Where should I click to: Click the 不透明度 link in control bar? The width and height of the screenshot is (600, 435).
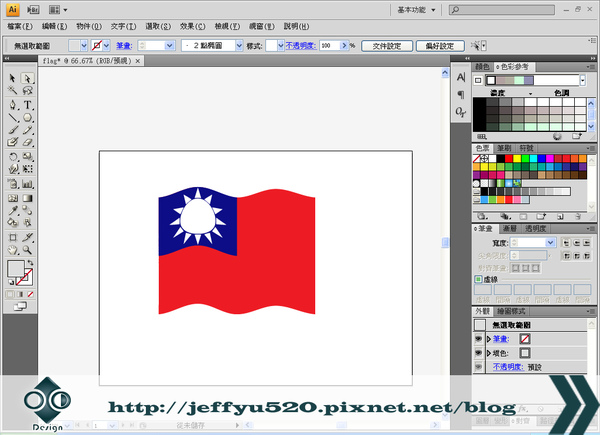(x=301, y=46)
